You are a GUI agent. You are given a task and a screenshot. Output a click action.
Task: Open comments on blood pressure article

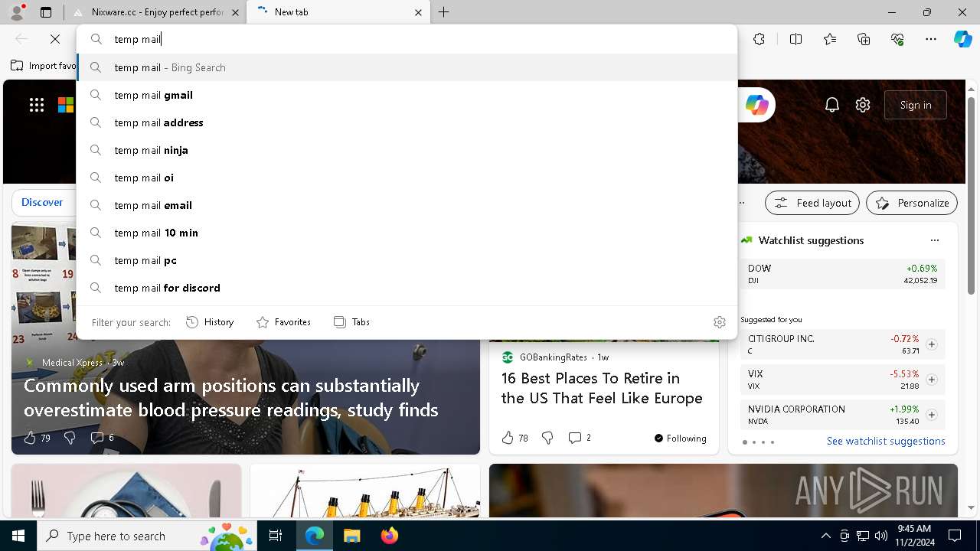pyautogui.click(x=102, y=438)
